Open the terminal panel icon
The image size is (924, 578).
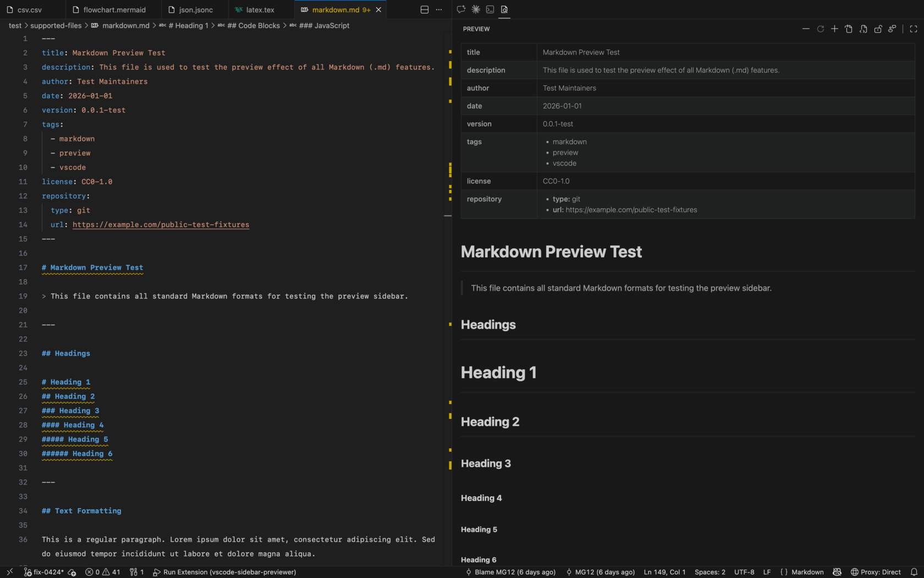click(490, 9)
